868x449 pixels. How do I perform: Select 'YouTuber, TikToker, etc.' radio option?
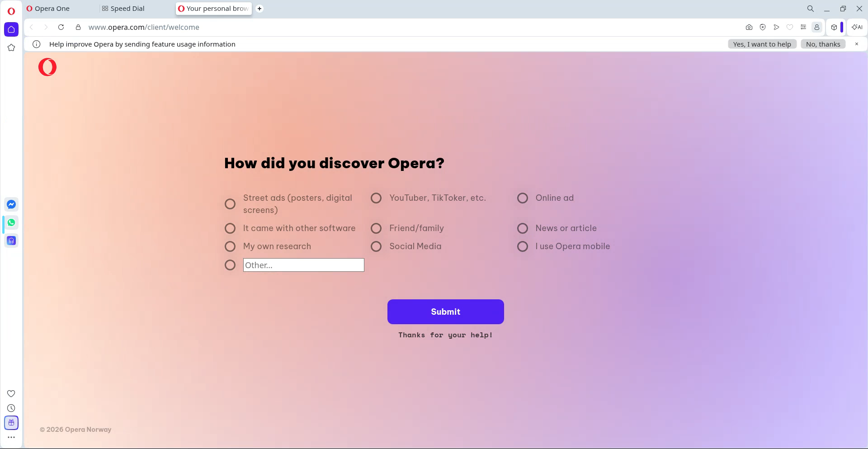tap(376, 198)
